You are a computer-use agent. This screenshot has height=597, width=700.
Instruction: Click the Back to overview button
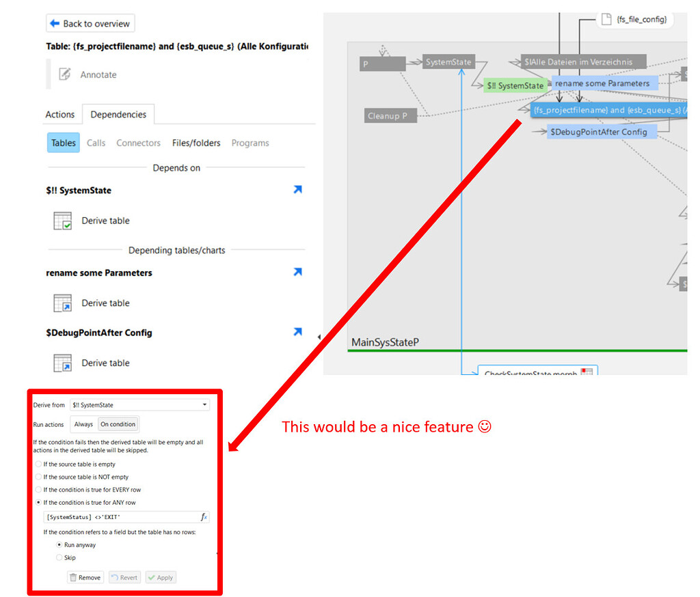[x=90, y=23]
